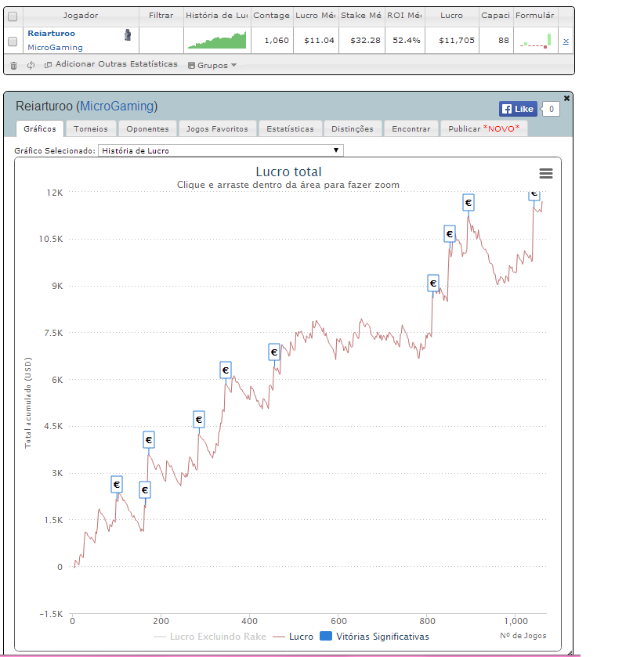Open the Gráfico Selecionado dropdown
The width and height of the screenshot is (644, 657).
220,150
